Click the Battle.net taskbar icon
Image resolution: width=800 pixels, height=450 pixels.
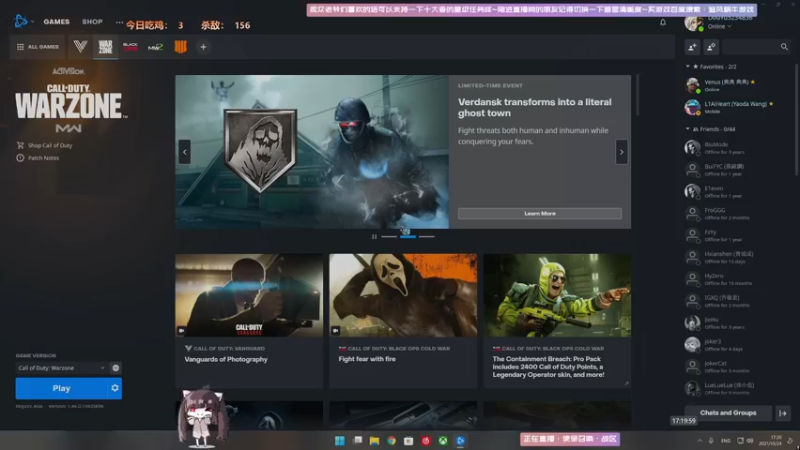coord(460,441)
